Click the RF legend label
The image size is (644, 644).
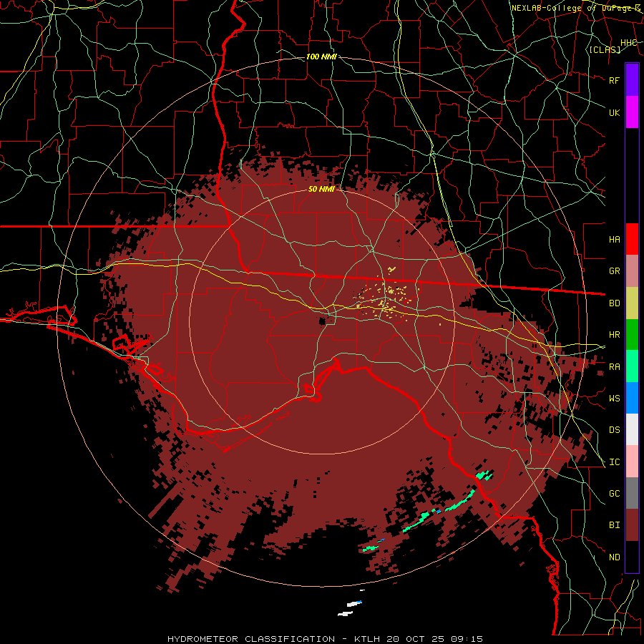614,80
